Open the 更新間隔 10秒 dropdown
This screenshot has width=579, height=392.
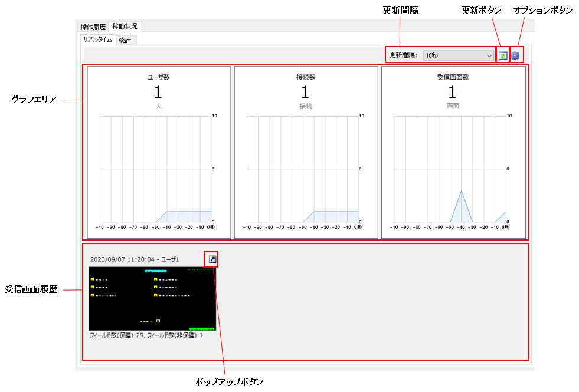pos(458,55)
